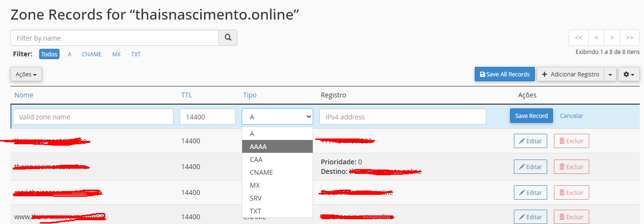This screenshot has height=224, width=644.
Task: Focus the Filter by name search field
Action: (x=114, y=38)
